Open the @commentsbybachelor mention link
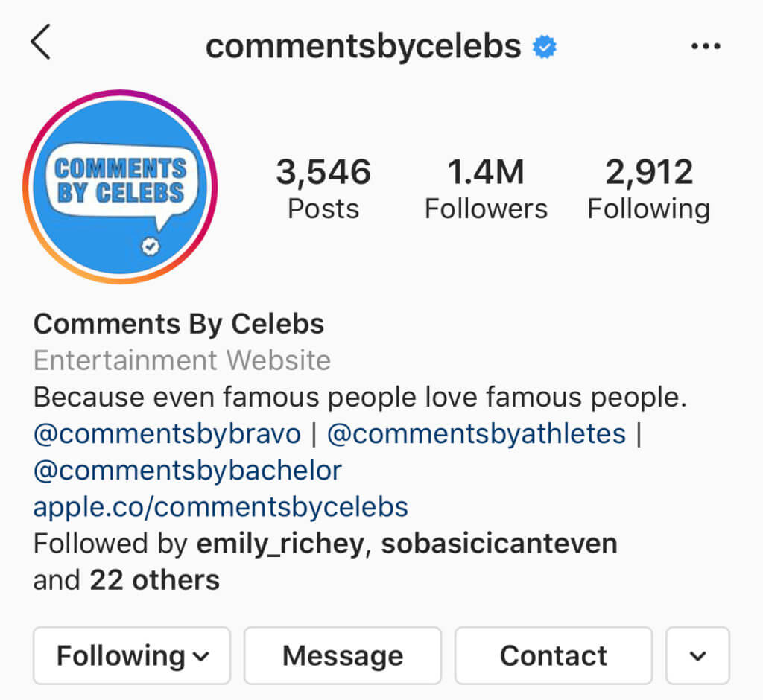The image size is (763, 700). coord(188,470)
